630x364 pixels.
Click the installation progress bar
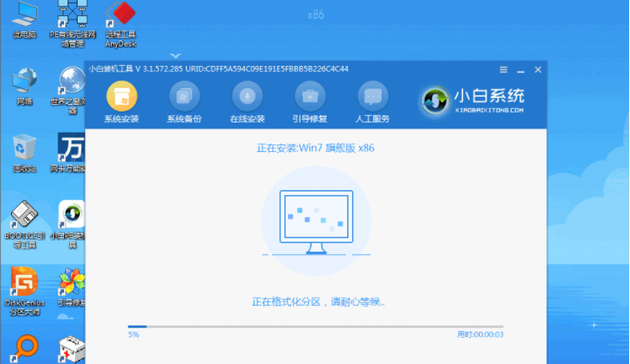[x=314, y=326]
